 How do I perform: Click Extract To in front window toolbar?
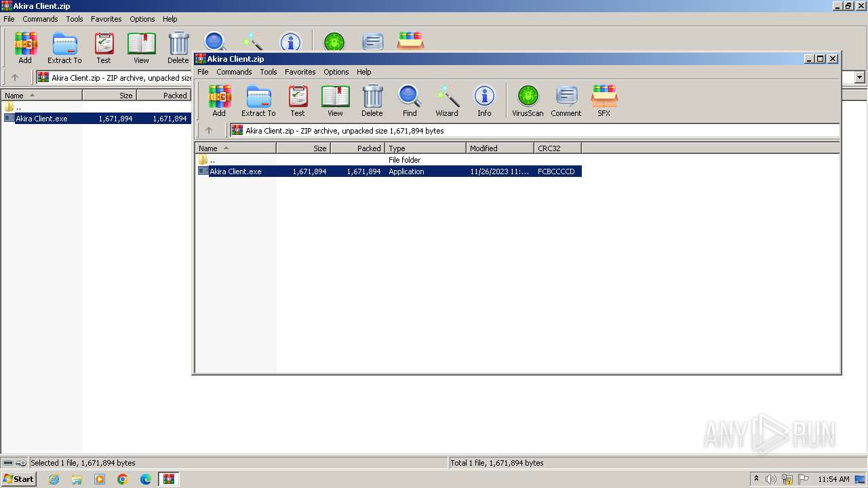[258, 100]
